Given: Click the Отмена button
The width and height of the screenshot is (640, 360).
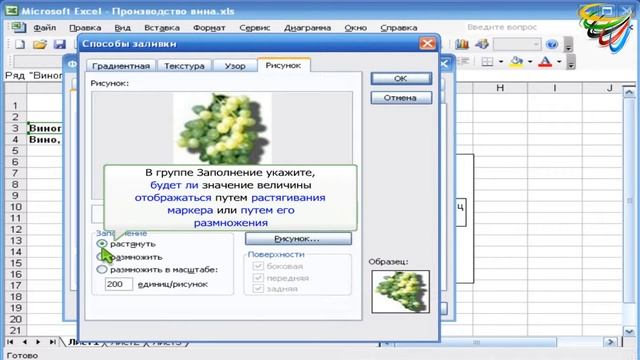Looking at the screenshot, I should (x=401, y=98).
